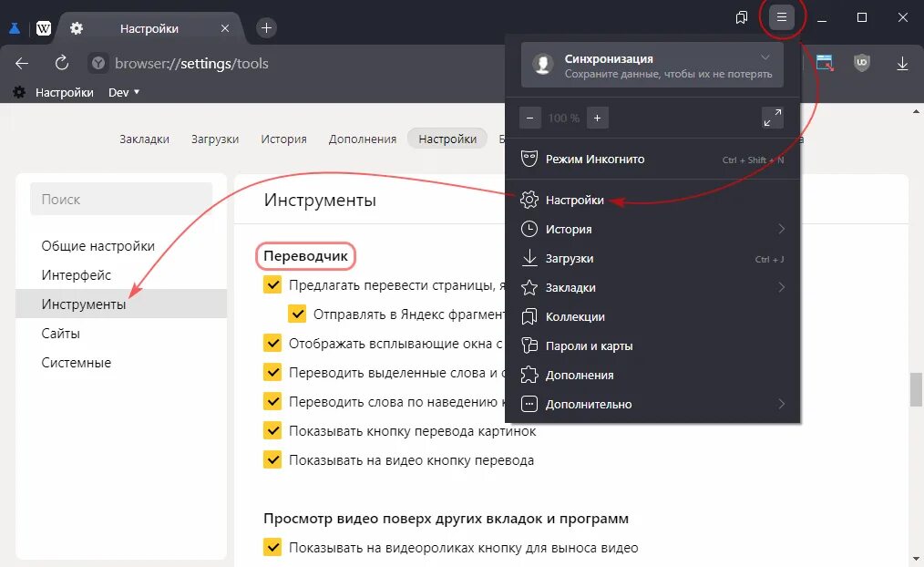This screenshot has width=924, height=567.
Task: Toggle 'Отображать всплывающие окна' checkbox
Action: click(x=272, y=343)
